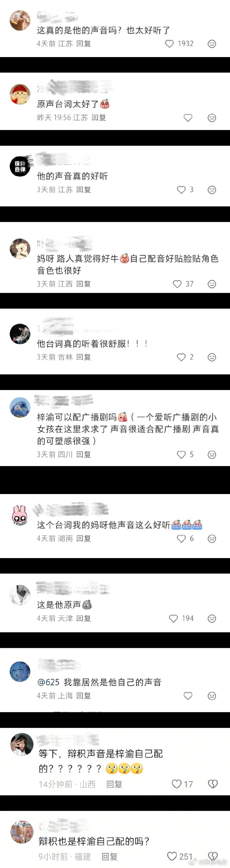The height and width of the screenshot is (868, 230).
Task: Like the comment '原声台词太好了'
Action: pos(188,118)
